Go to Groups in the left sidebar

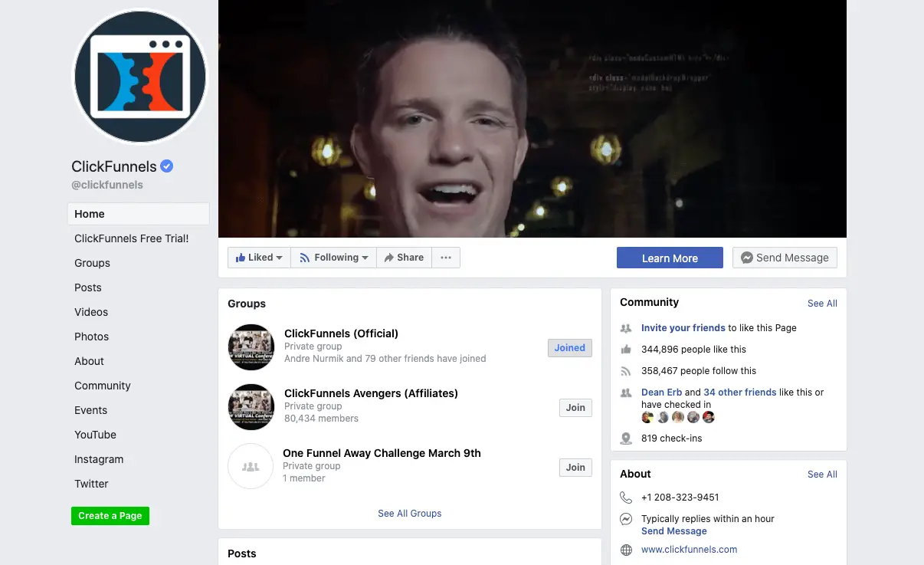[92, 263]
